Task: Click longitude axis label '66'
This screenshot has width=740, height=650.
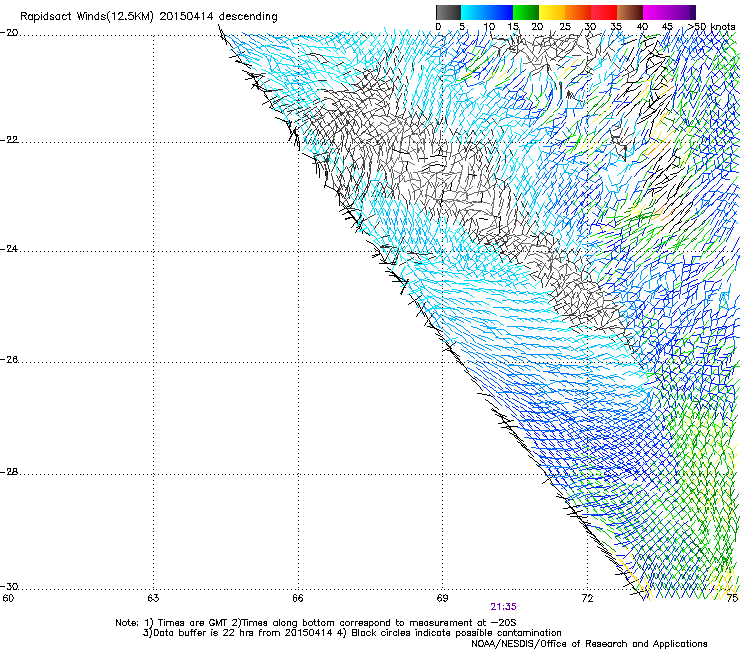Action: tap(297, 599)
